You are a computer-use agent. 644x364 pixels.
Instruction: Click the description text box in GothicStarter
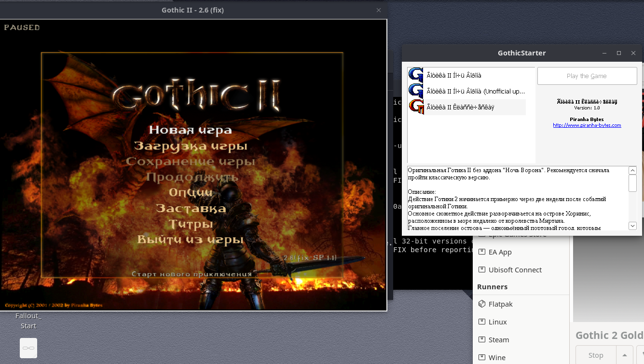518,198
